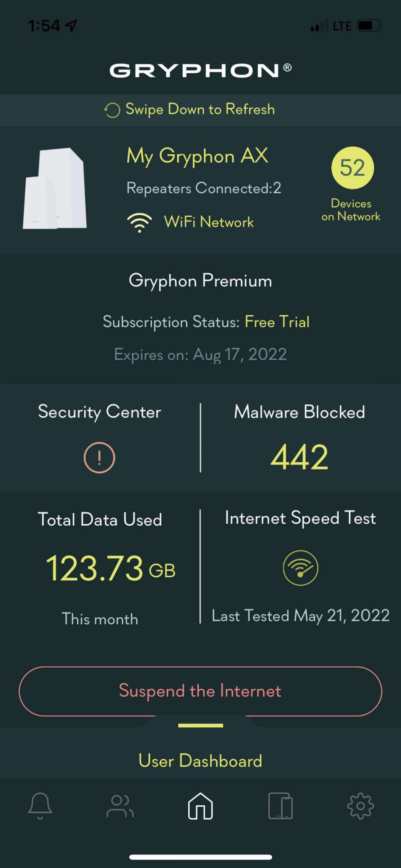Tap the My Gryphon AX network name

[x=197, y=156]
